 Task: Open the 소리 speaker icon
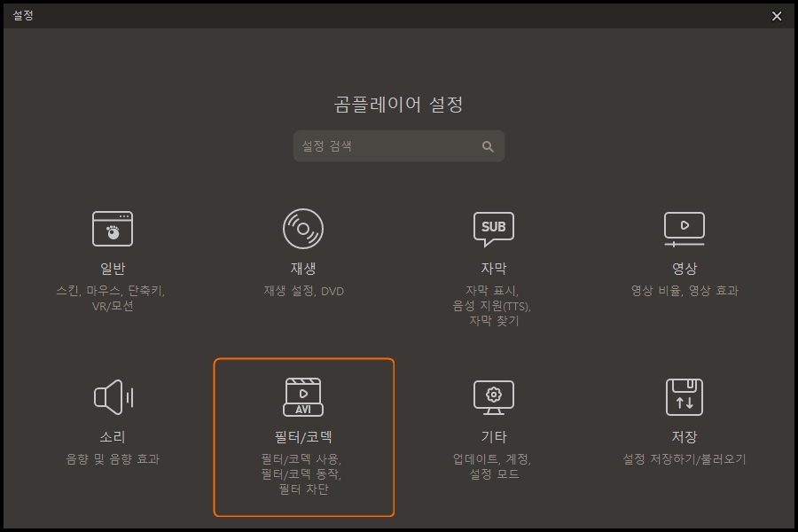pos(113,397)
